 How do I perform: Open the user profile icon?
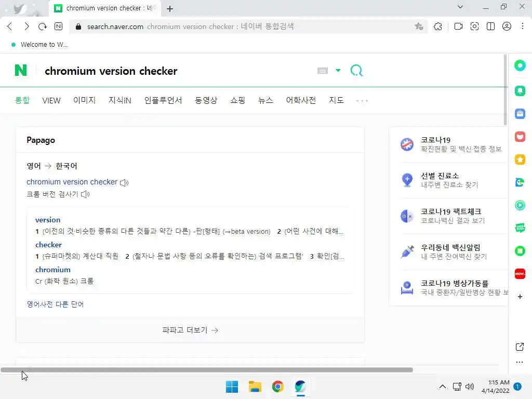507,26
